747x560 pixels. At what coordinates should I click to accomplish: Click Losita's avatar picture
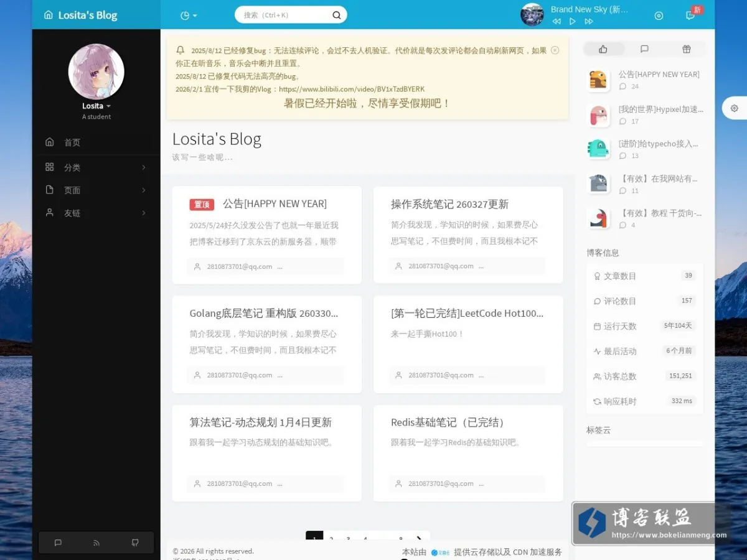click(x=96, y=72)
